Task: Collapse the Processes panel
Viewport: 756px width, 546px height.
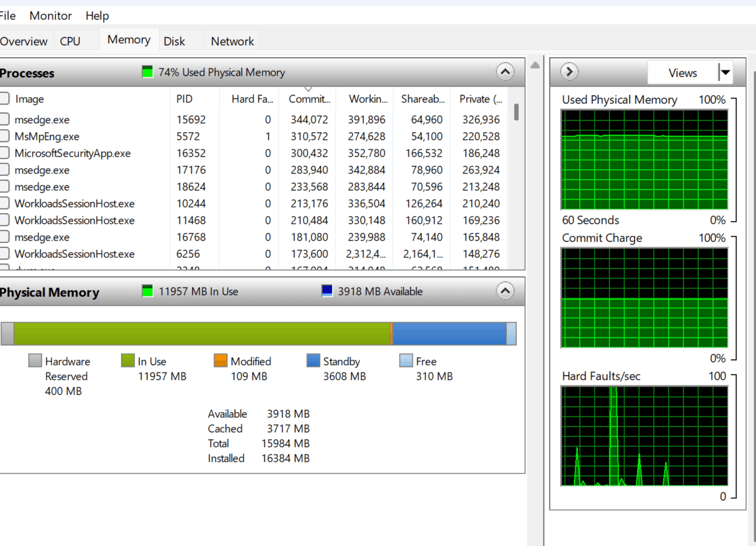Action: point(505,72)
